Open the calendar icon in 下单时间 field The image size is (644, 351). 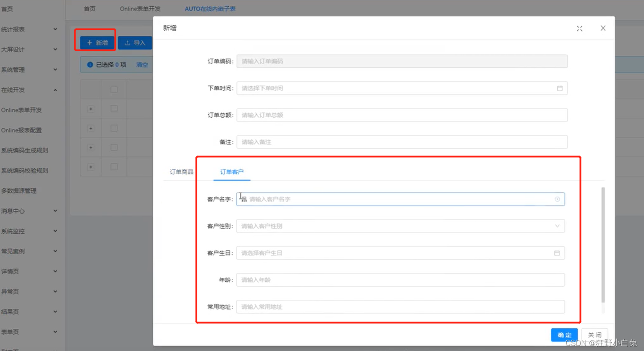(x=560, y=88)
